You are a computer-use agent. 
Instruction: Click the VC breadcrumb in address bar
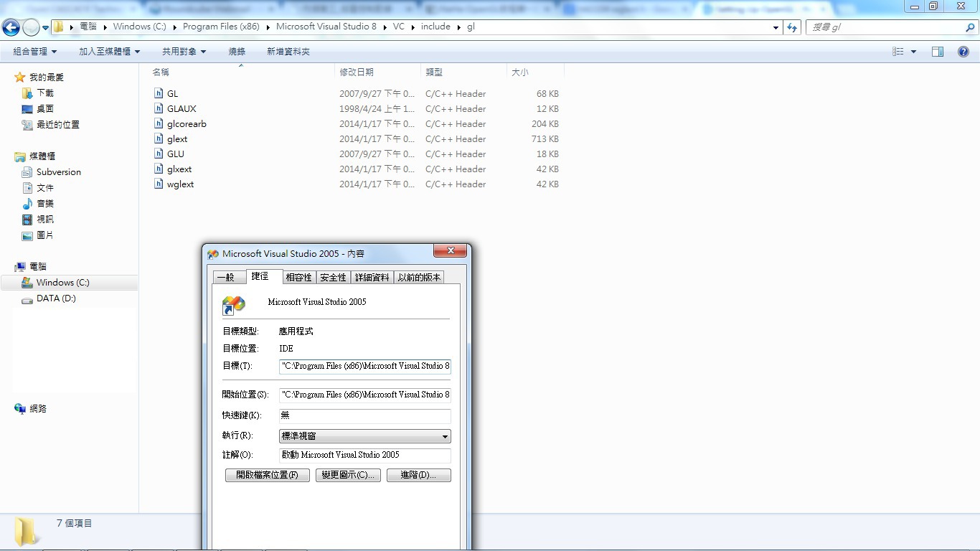point(399,27)
